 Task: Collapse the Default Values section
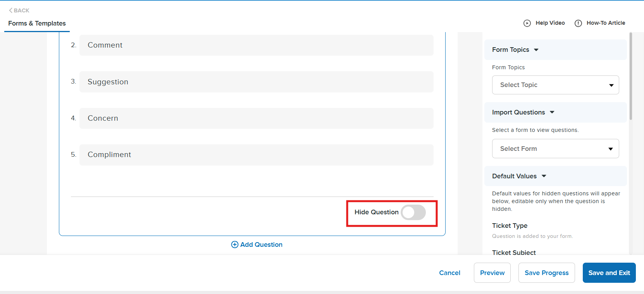pos(544,176)
